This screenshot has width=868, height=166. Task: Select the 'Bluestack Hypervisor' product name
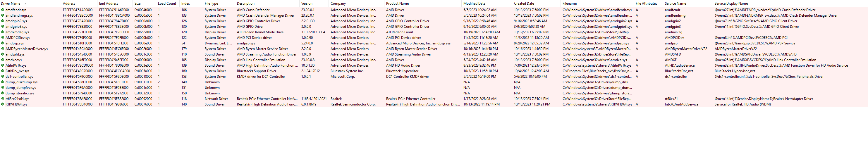click(402, 71)
